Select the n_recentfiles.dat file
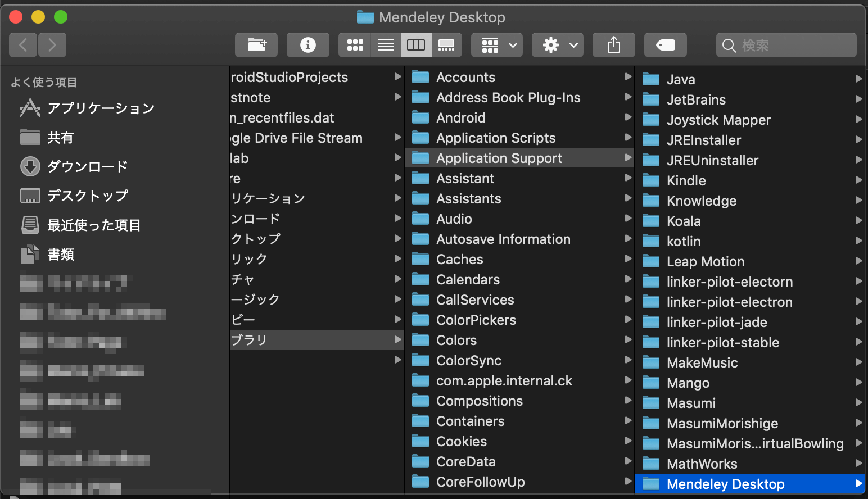Viewport: 868px width, 499px height. pos(317,117)
